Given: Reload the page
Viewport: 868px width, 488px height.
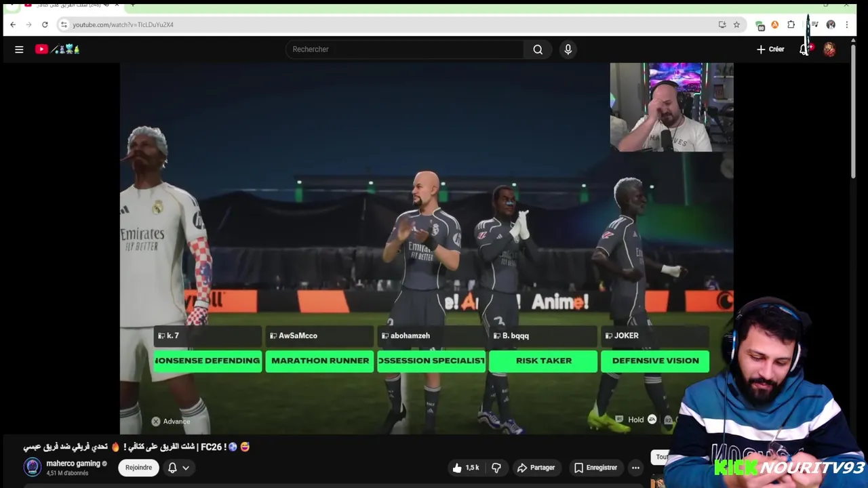Looking at the screenshot, I should (x=45, y=24).
